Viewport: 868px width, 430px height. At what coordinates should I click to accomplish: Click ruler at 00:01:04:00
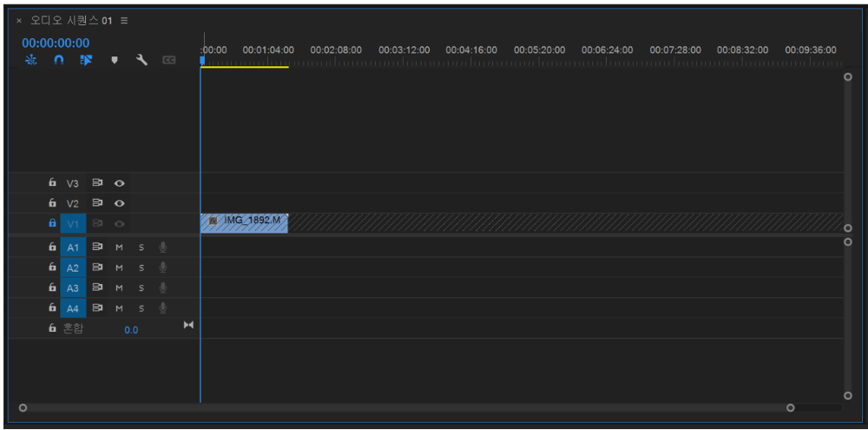coord(268,50)
